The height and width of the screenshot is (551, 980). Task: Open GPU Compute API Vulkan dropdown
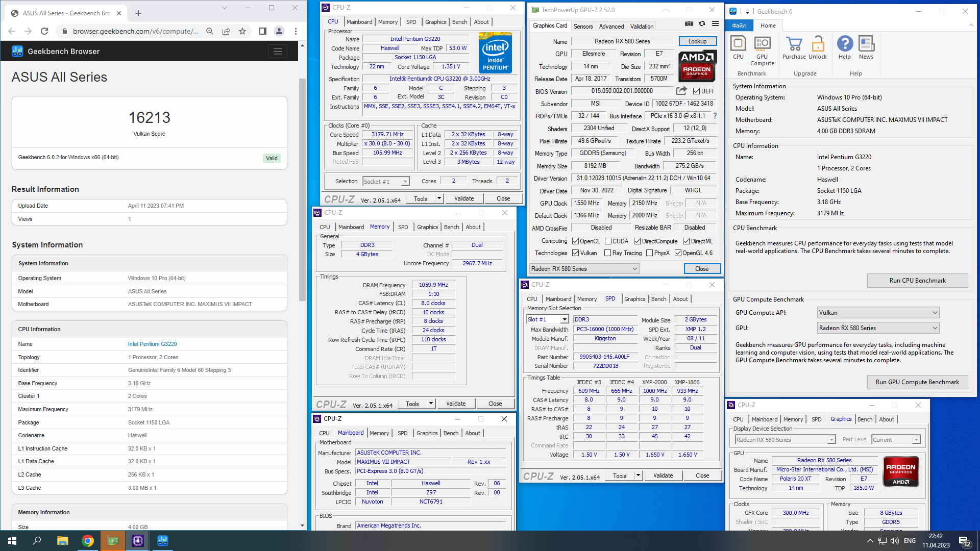[878, 313]
